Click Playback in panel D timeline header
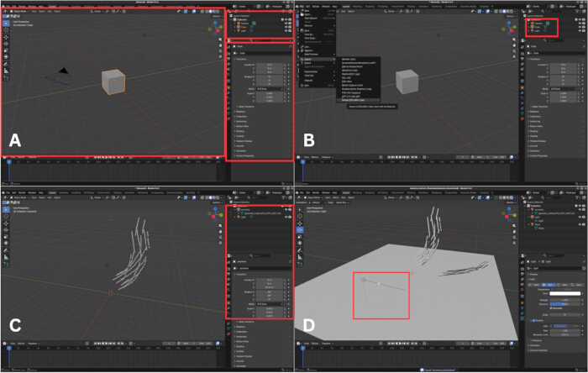Viewport: 588px width, 373px height. click(x=326, y=344)
